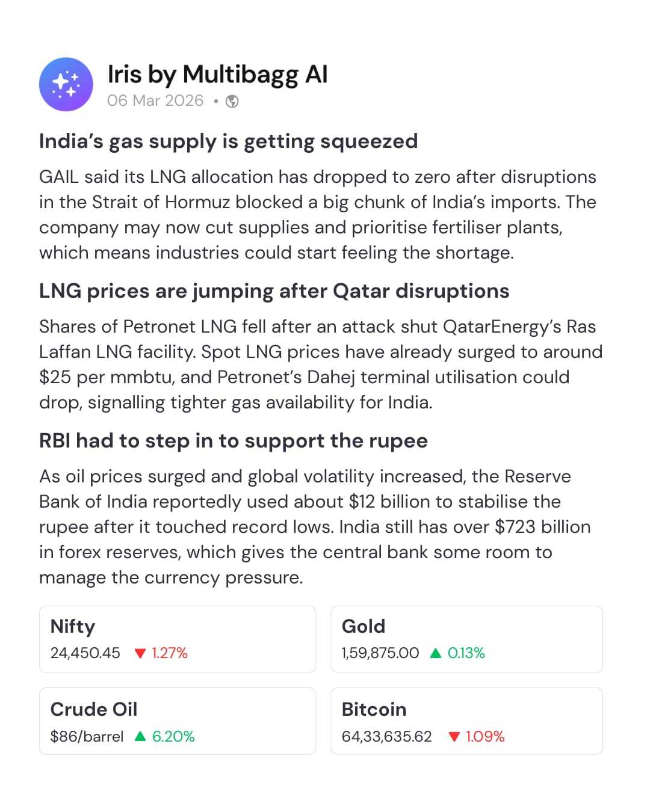Screen dimensions: 650x812
Task: Click the Gold 0.13% change value
Action: (x=466, y=653)
